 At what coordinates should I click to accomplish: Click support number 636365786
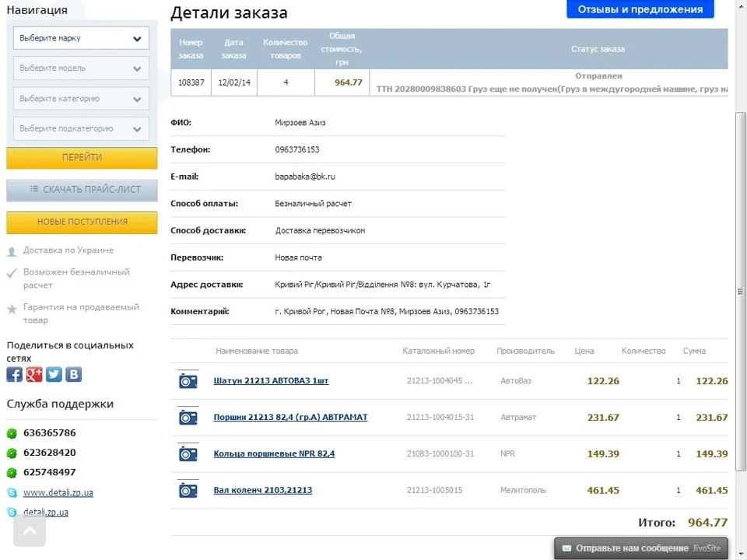tap(50, 433)
